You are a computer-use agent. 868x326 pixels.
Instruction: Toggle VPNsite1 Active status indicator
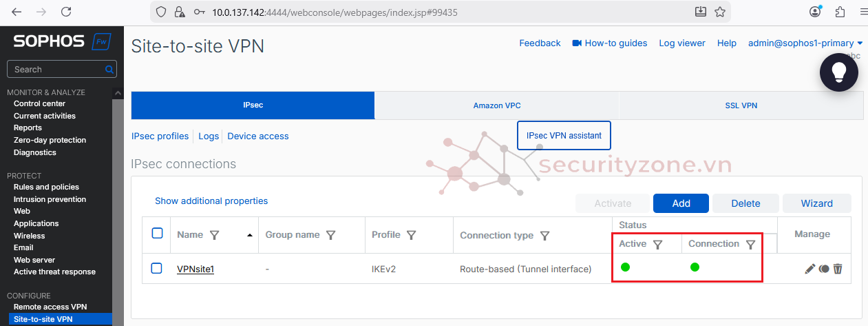click(x=625, y=267)
